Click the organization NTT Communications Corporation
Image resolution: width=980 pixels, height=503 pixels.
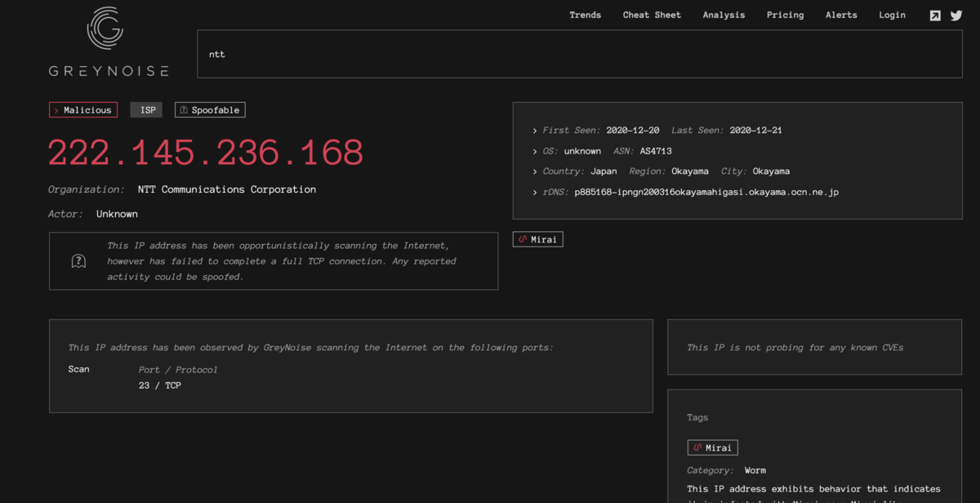click(x=227, y=189)
